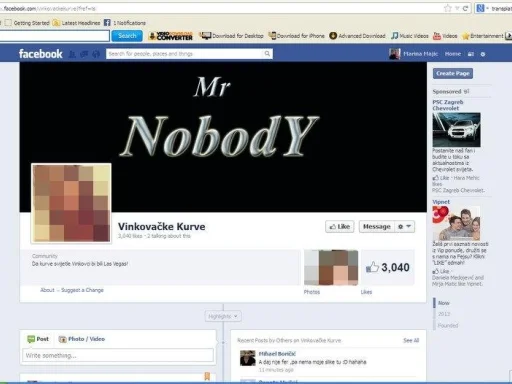Reload page with browser refresh icon
Screen dimensions: 512x384
point(465,8)
